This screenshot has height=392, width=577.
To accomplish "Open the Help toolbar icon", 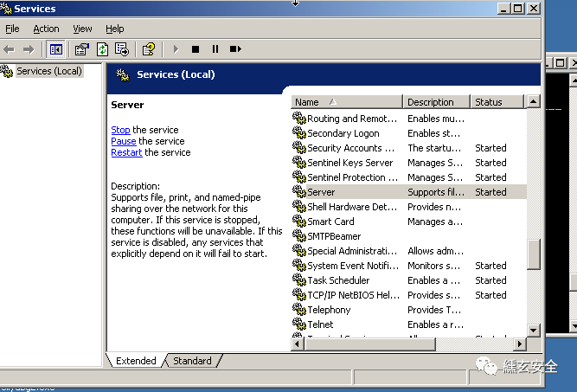I will coord(149,49).
